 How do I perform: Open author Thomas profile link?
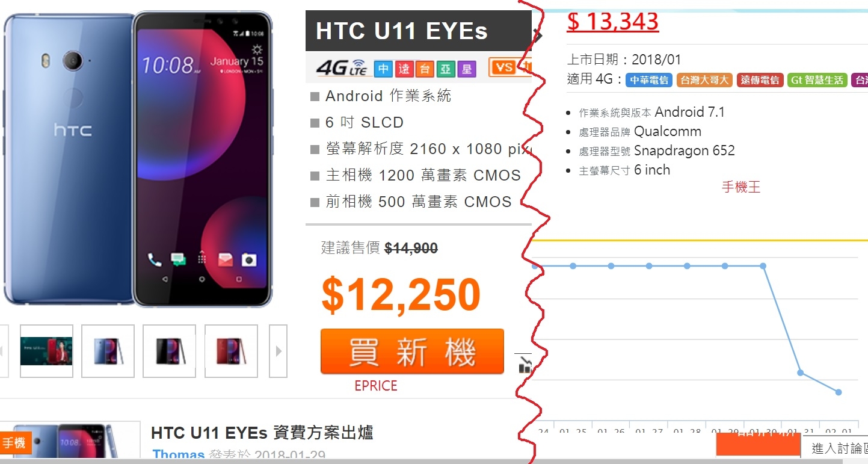click(179, 455)
